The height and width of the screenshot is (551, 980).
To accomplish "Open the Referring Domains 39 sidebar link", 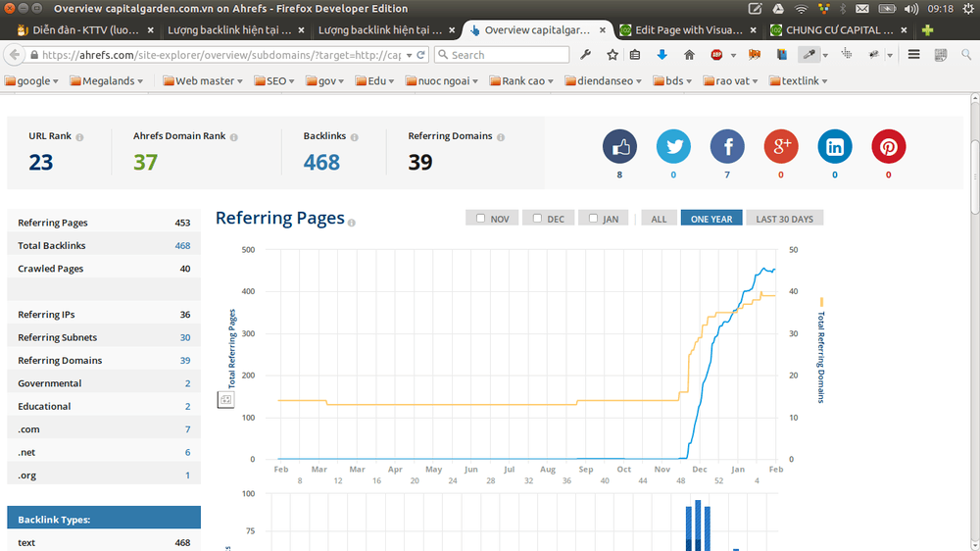I will tap(185, 361).
